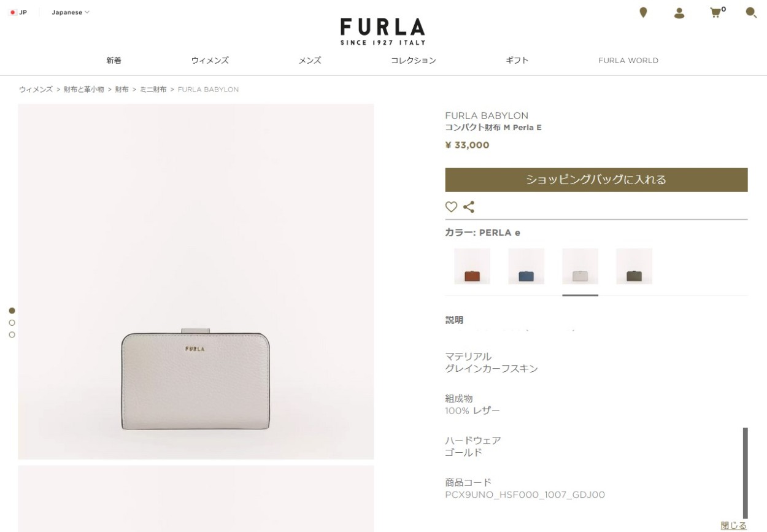Collapse description with 閉じる link
The image size is (767, 532).
[733, 525]
